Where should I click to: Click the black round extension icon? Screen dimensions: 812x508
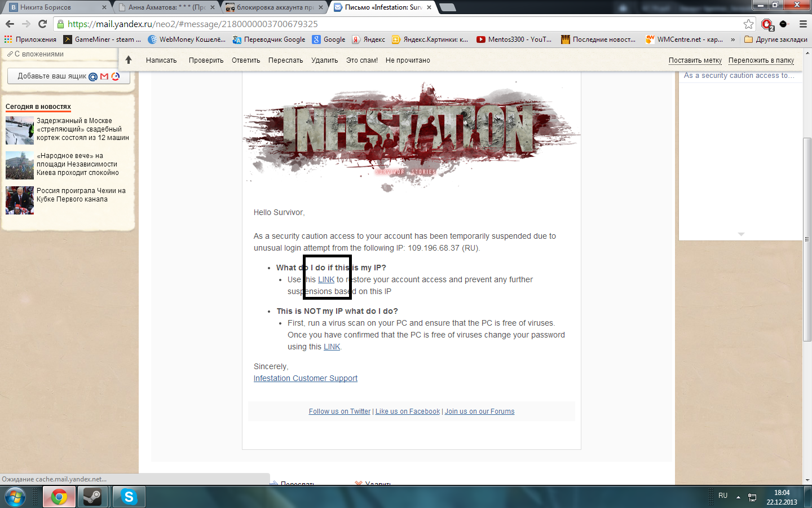pos(783,24)
